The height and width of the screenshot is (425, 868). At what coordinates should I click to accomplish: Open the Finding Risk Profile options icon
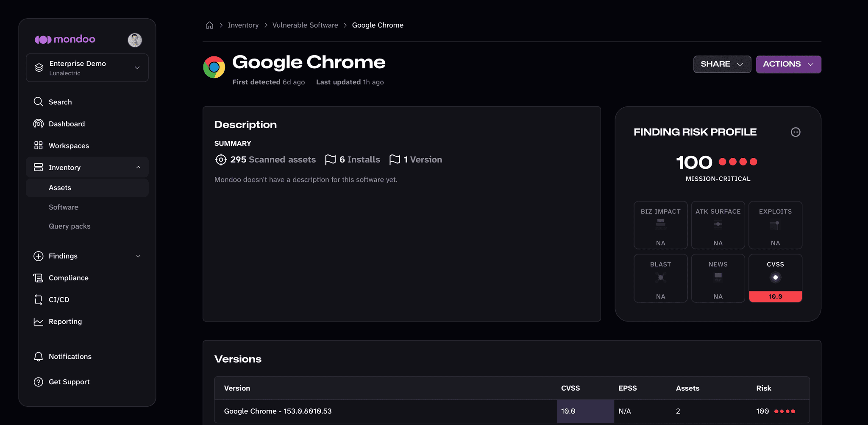click(796, 132)
